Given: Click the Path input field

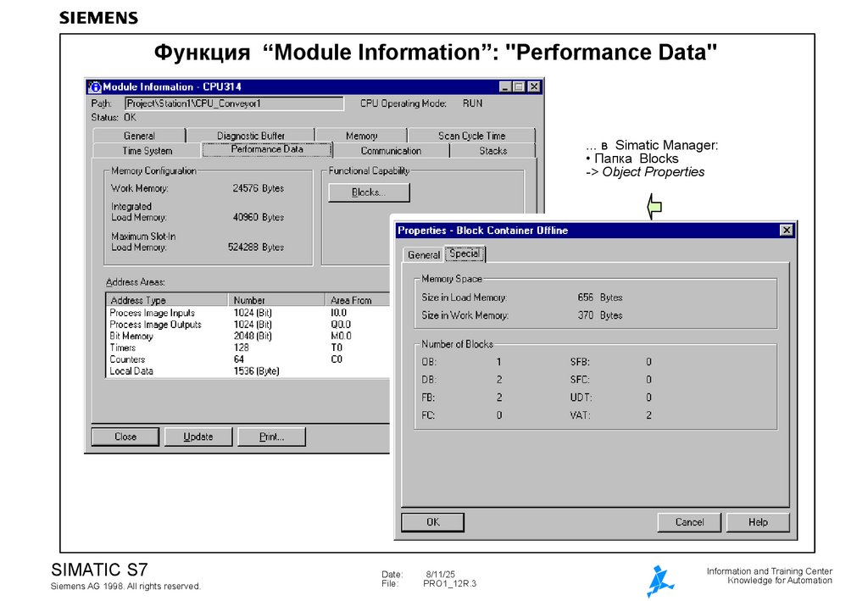Looking at the screenshot, I should pos(233,103).
